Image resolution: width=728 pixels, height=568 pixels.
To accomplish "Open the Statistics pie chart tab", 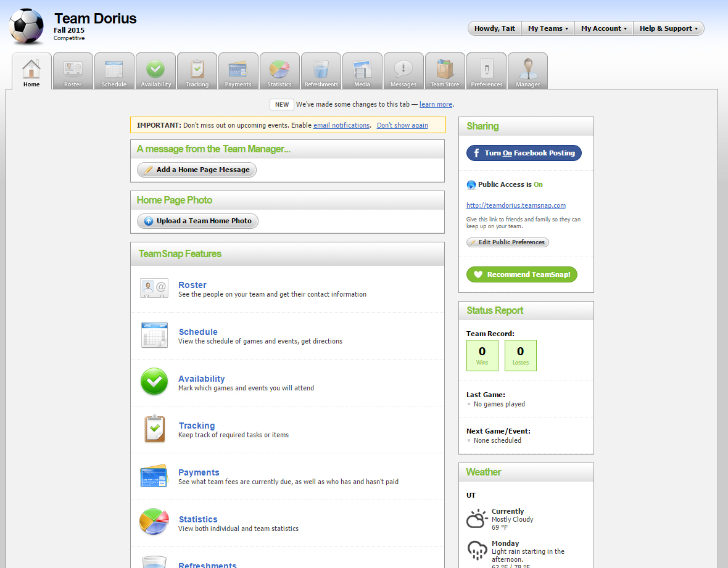I will tap(279, 72).
